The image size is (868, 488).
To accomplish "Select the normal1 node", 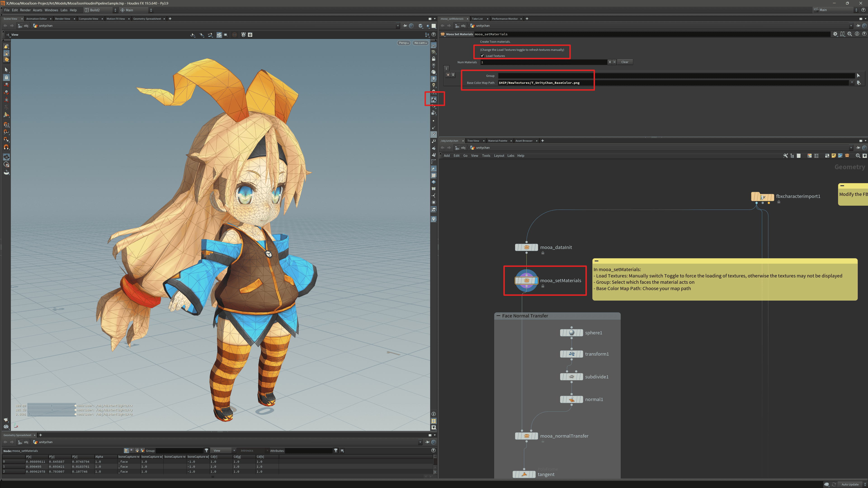I will [x=571, y=399].
